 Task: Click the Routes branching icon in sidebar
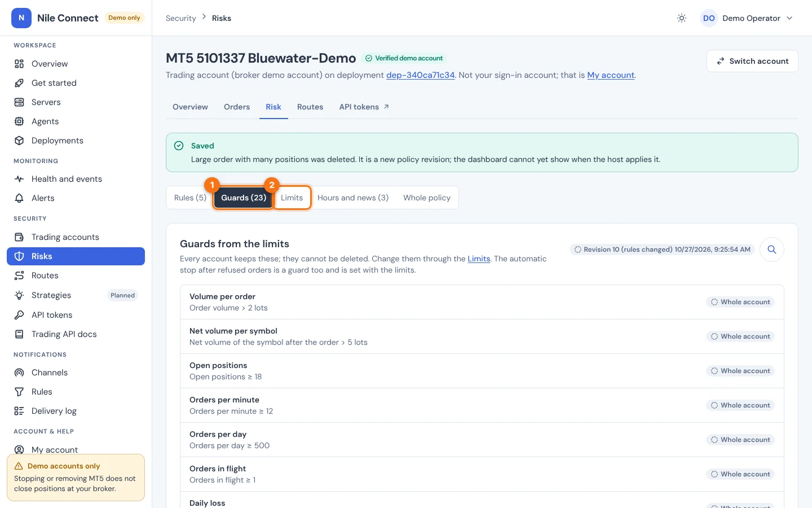19,275
